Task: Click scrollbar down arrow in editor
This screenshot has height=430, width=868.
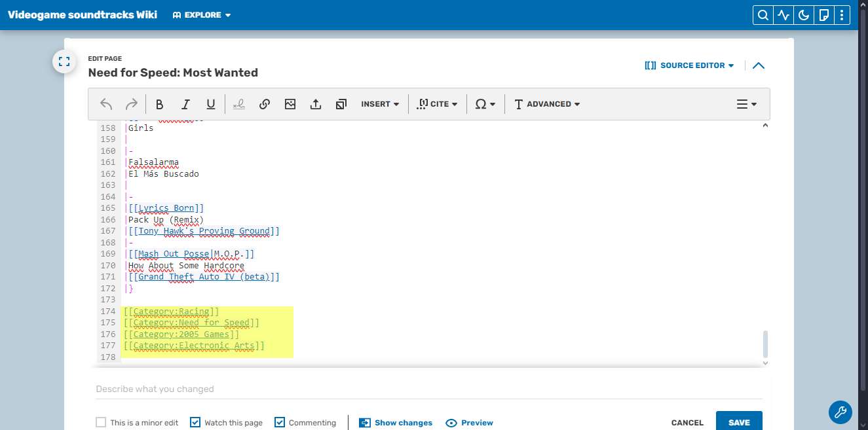Action: click(765, 363)
